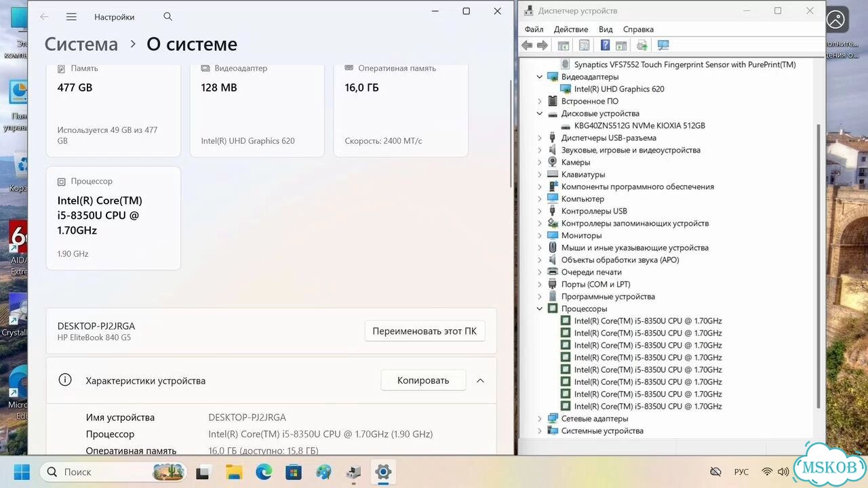Toggle action pane icon in Device Manager toolbar
The height and width of the screenshot is (488, 868).
[x=620, y=45]
